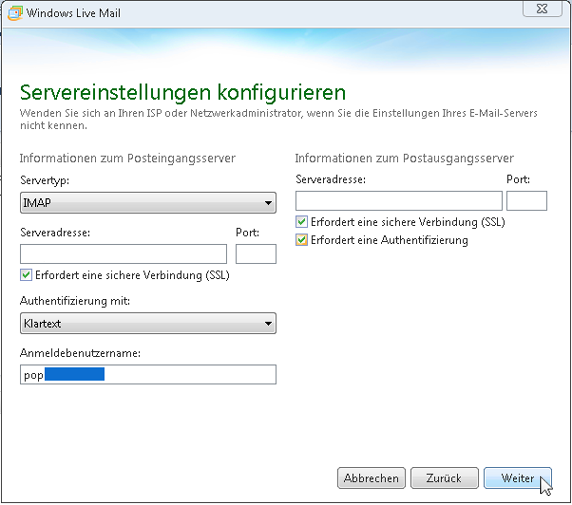Toggle incoming server SSL checkbox
The height and width of the screenshot is (505, 572).
[x=26, y=275]
